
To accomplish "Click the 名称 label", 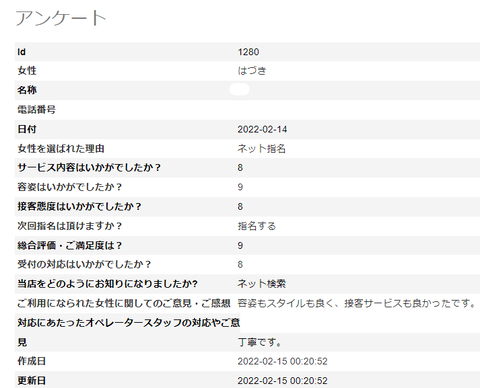I will point(27,90).
